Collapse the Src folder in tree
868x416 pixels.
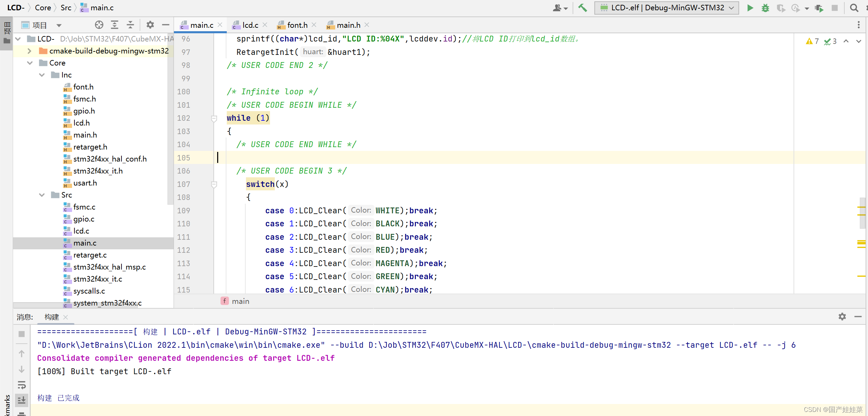(x=42, y=195)
